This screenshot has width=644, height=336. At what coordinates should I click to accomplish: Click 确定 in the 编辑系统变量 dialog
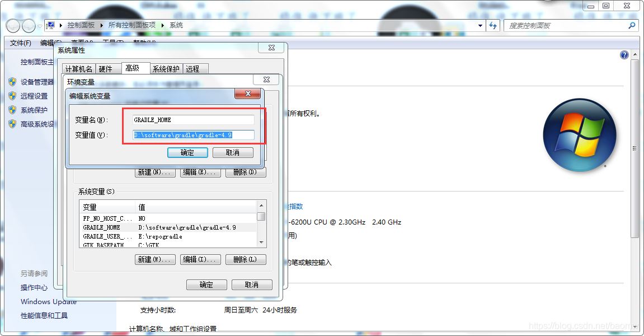click(x=187, y=152)
